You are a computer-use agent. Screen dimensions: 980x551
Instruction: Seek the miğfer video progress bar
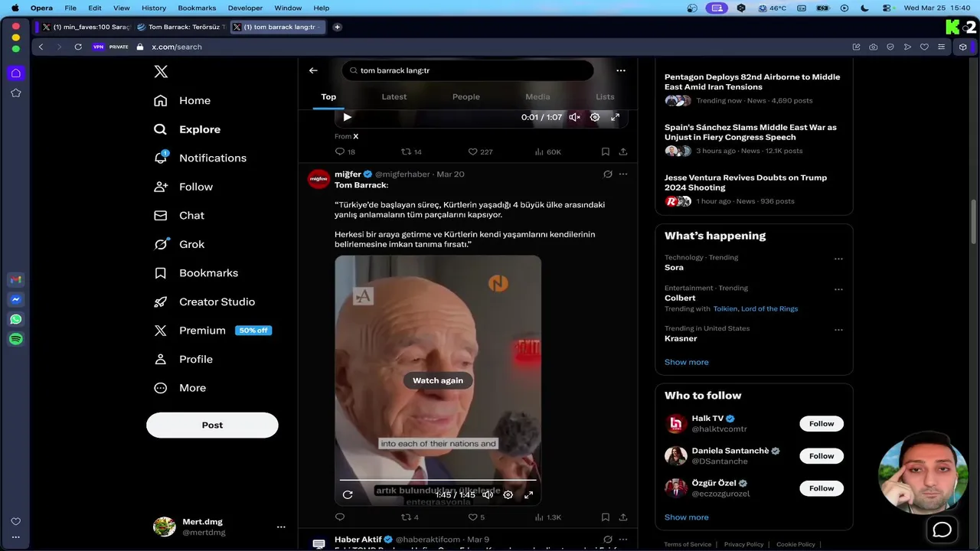click(x=438, y=480)
